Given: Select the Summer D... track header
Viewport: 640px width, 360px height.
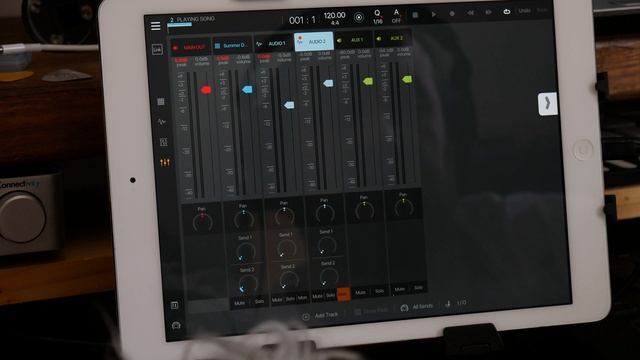Looking at the screenshot, I should tap(232, 45).
